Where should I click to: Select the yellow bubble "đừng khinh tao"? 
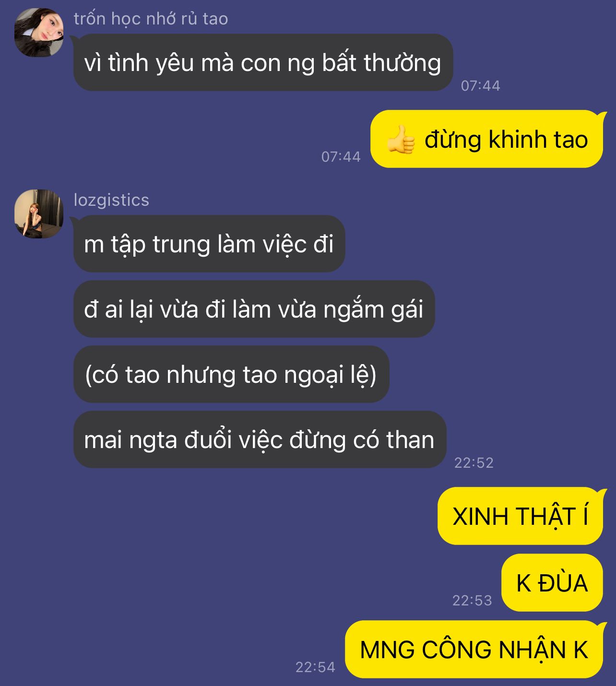tap(486, 139)
